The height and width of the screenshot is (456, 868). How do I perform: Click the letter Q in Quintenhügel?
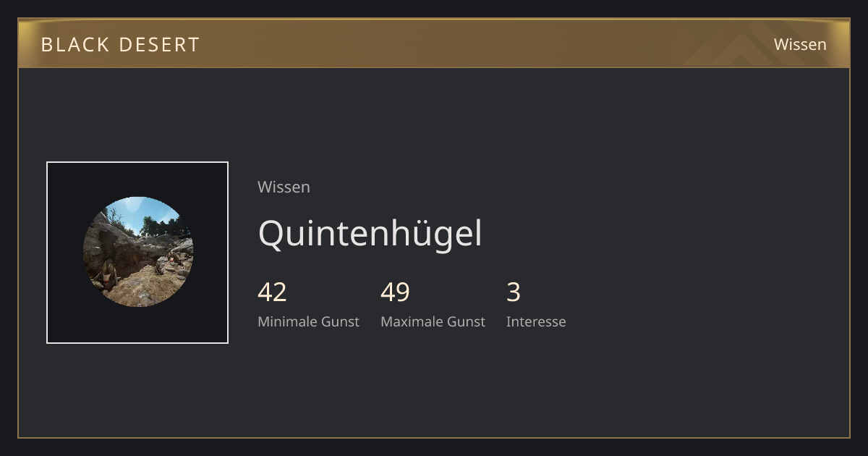point(272,234)
